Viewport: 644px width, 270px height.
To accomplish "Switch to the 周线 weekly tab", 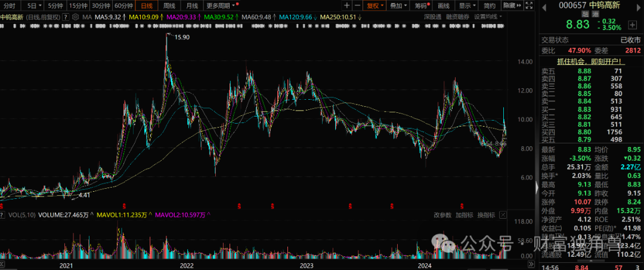I will (x=169, y=6).
